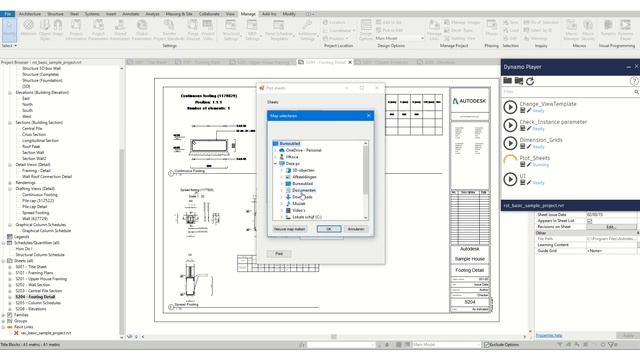This screenshot has height=360, width=640.
Task: Refresh the Dynamo Player script list
Action: tap(530, 81)
